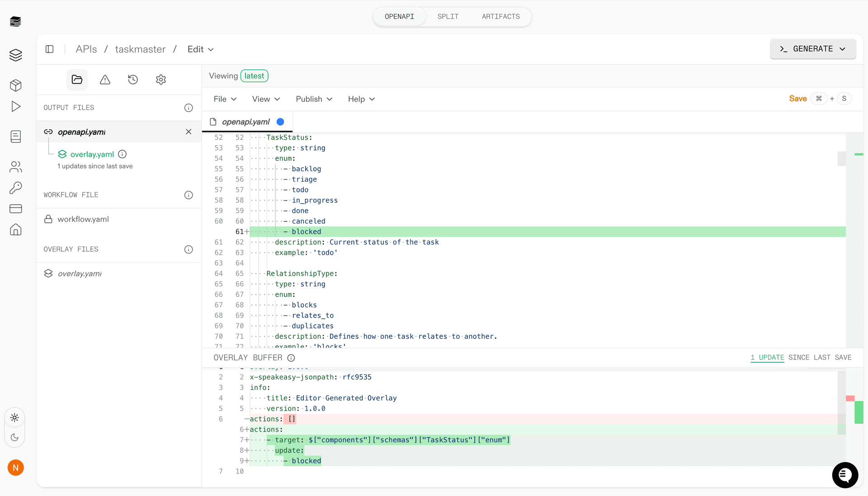Open the Run section in the sidebar
Viewport: 868px width, 496px height.
[16, 107]
